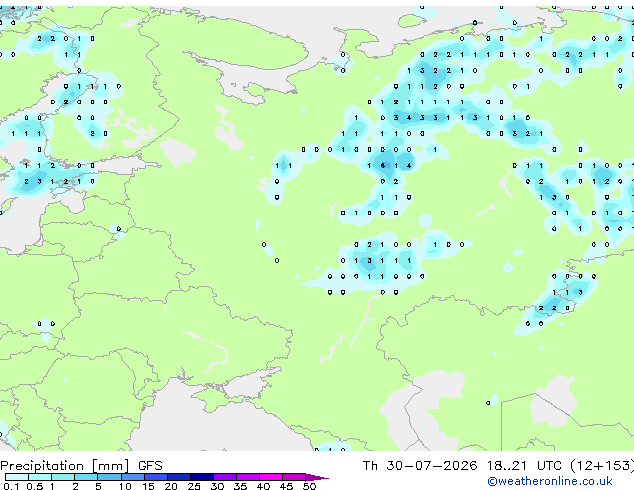
Task: Open the weatheronline.co.uk link
Action: pos(550,481)
